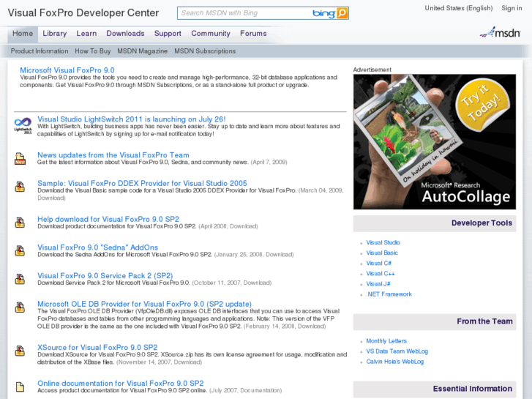The width and height of the screenshot is (532, 399).
Task: Select the Community tab
Action: (211, 33)
